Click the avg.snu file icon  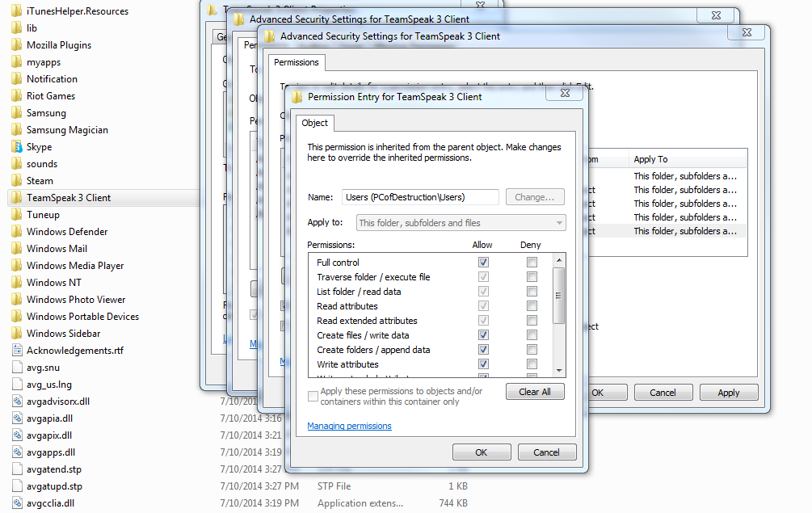[17, 368]
